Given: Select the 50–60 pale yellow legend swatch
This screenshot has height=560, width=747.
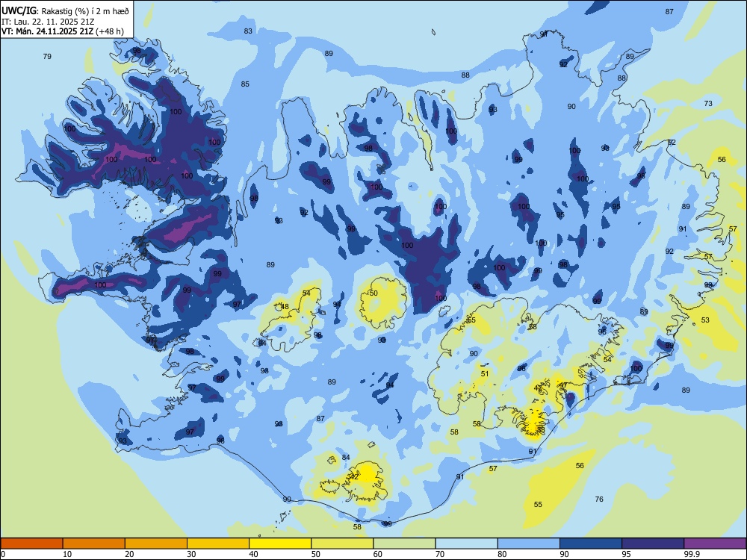Looking at the screenshot, I should pyautogui.click(x=342, y=544).
